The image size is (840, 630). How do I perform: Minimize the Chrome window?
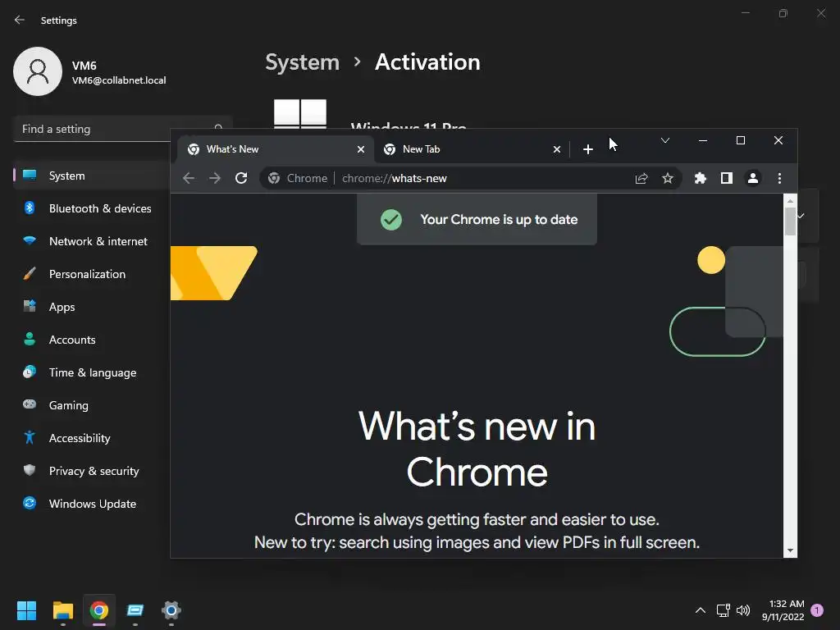pos(703,140)
